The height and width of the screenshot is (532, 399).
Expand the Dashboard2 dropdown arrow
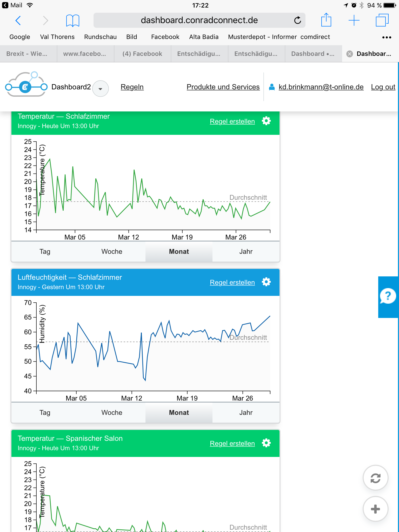coord(101,89)
